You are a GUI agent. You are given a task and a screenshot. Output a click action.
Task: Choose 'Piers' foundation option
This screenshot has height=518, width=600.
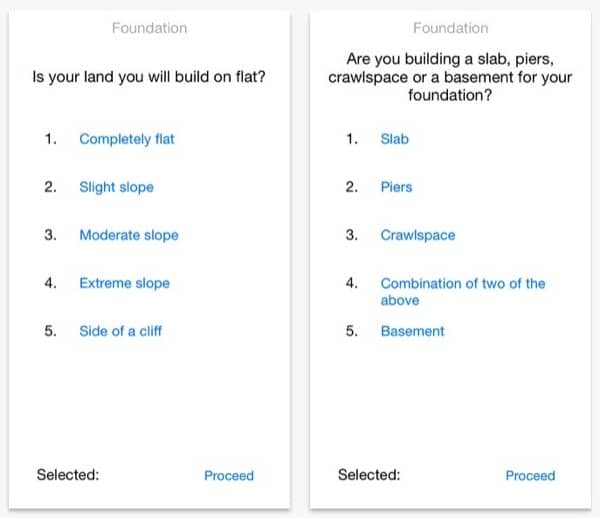click(x=396, y=187)
